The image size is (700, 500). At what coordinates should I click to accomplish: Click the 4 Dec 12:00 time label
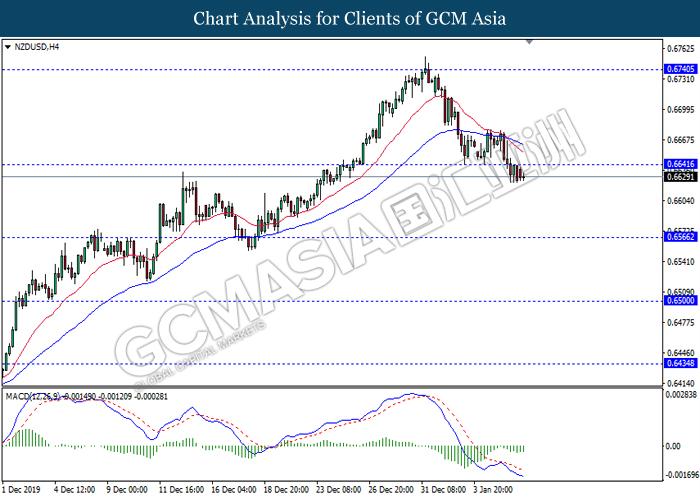(x=75, y=490)
